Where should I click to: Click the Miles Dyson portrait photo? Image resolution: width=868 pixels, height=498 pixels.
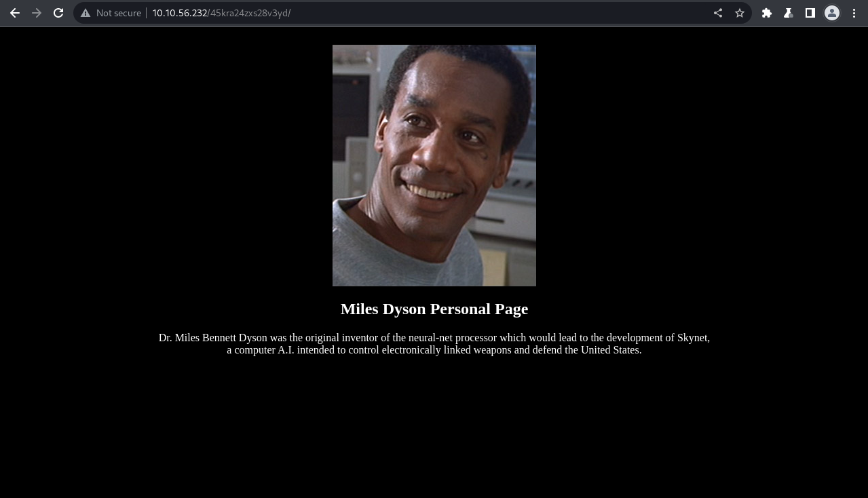click(434, 166)
